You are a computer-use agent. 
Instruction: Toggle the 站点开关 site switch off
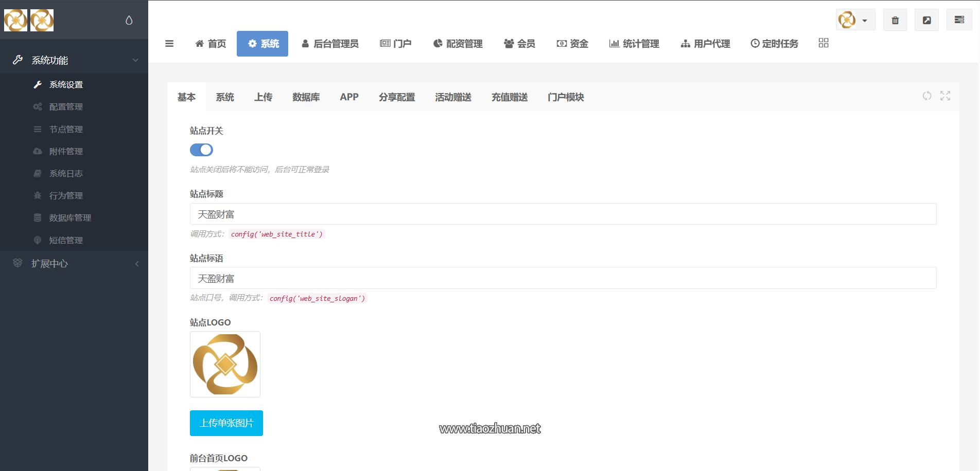(201, 150)
